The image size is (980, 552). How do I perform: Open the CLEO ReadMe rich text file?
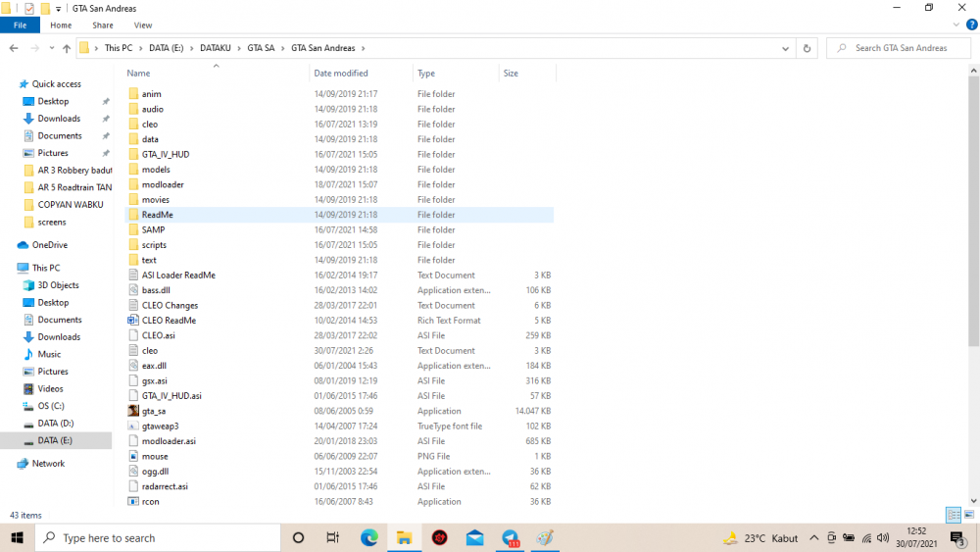(169, 320)
